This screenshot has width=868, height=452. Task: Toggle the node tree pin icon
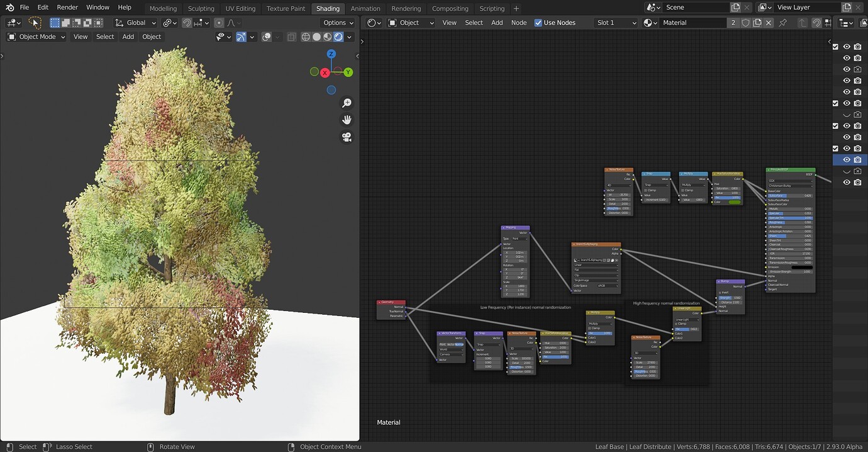coord(783,23)
